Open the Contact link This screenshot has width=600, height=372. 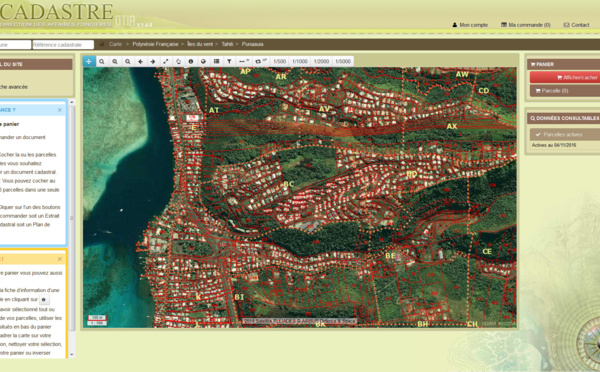(576, 25)
